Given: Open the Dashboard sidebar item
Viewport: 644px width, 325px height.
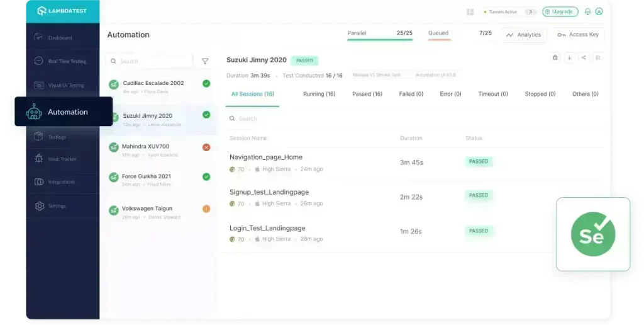Looking at the screenshot, I should [62, 37].
